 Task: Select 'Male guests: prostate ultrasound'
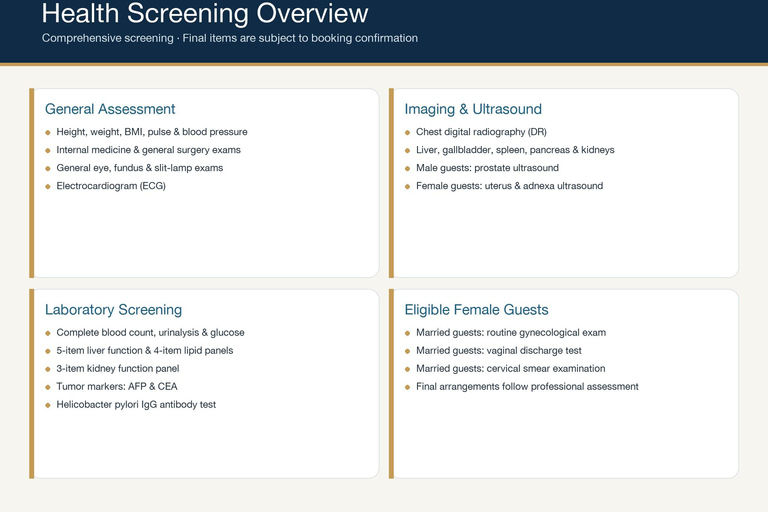487,168
